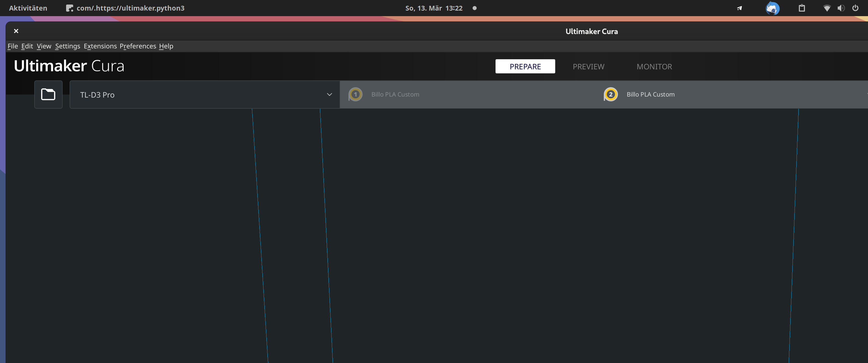Expand the TL-D3 Pro printer dropdown
868x363 pixels.
(205, 95)
